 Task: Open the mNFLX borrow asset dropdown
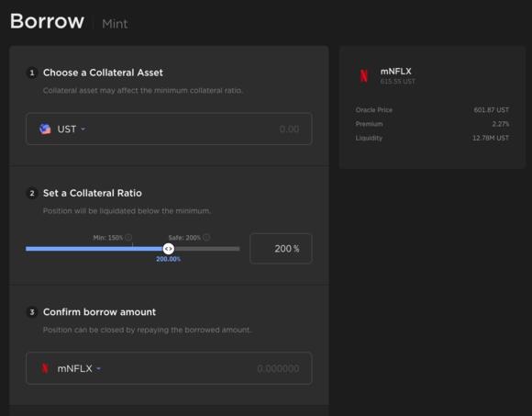[79, 368]
